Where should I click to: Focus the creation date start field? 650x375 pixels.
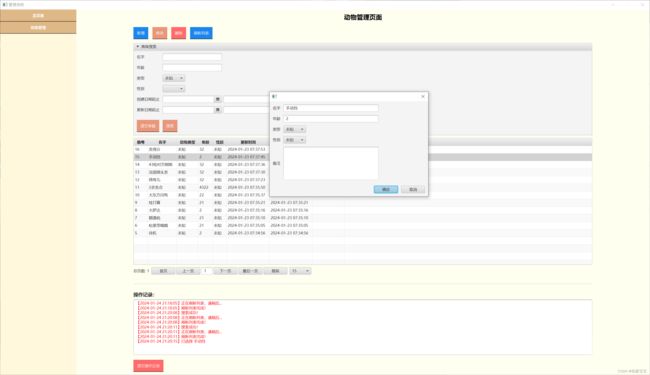[x=188, y=99]
